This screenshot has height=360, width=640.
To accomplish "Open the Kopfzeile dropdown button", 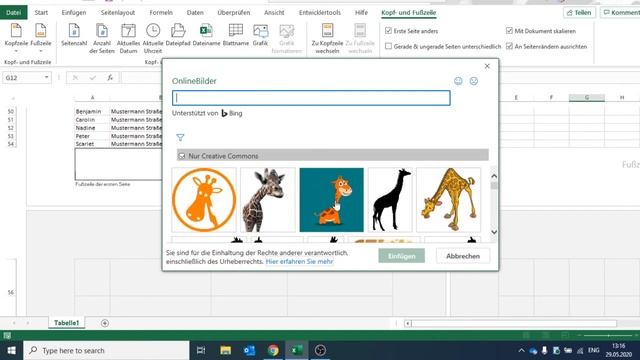I will [x=16, y=38].
